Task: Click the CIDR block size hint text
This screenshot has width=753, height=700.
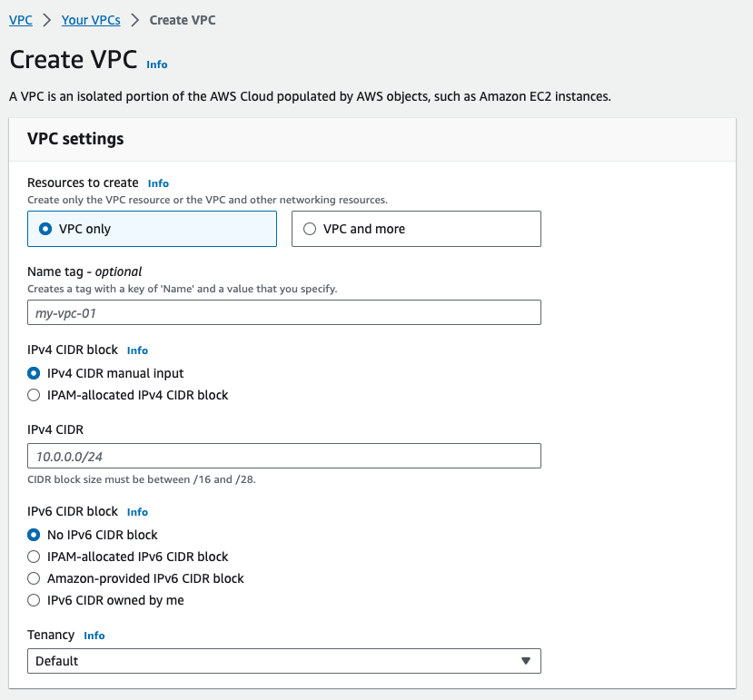Action: (x=141, y=479)
